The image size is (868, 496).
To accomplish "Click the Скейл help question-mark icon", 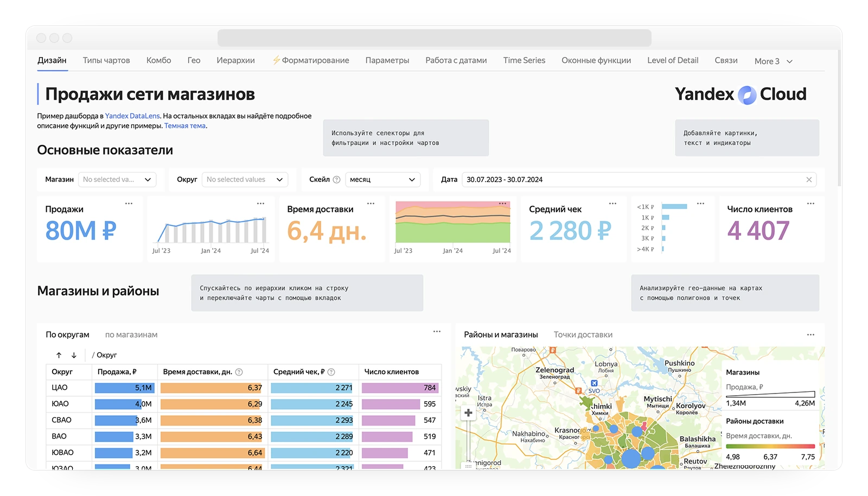I will [336, 179].
